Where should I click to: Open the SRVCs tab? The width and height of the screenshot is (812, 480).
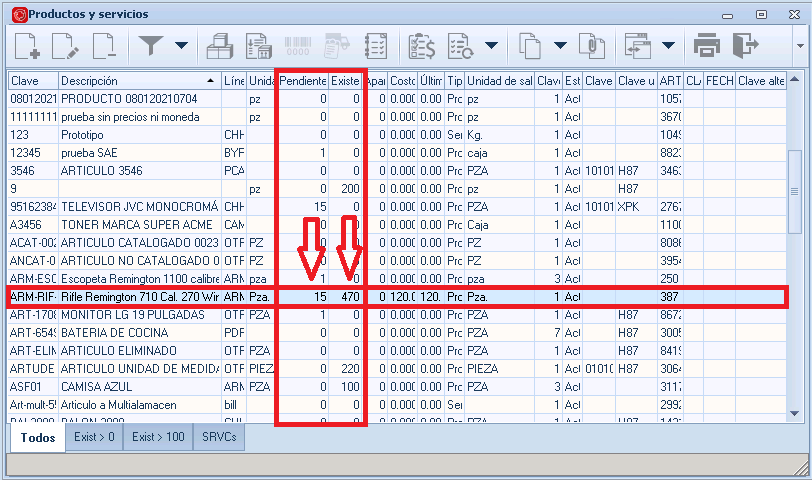[219, 438]
